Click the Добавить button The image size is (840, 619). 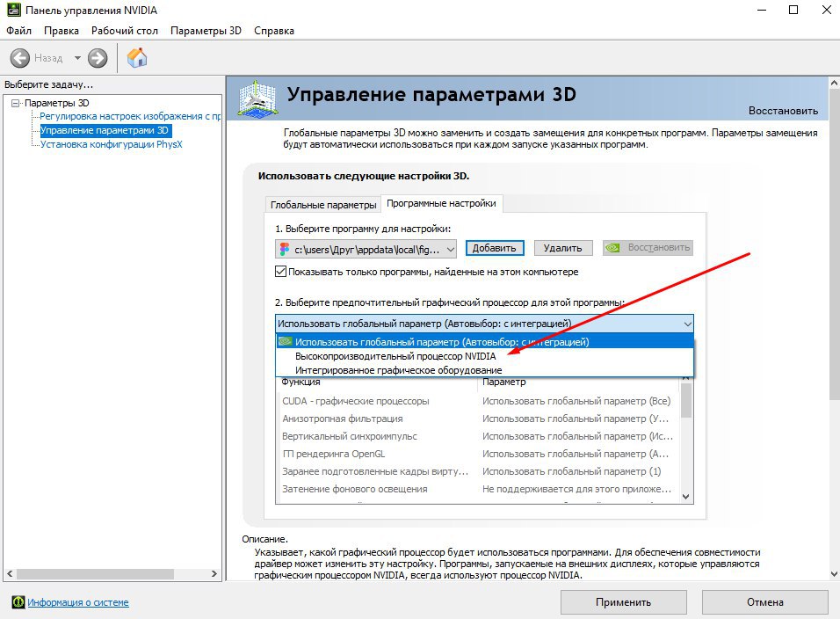494,248
